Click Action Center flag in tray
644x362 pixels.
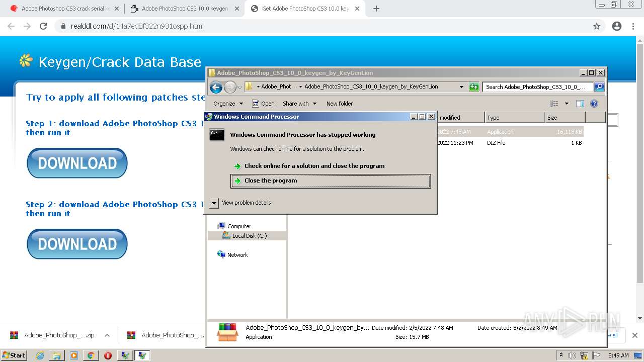pyautogui.click(x=595, y=355)
